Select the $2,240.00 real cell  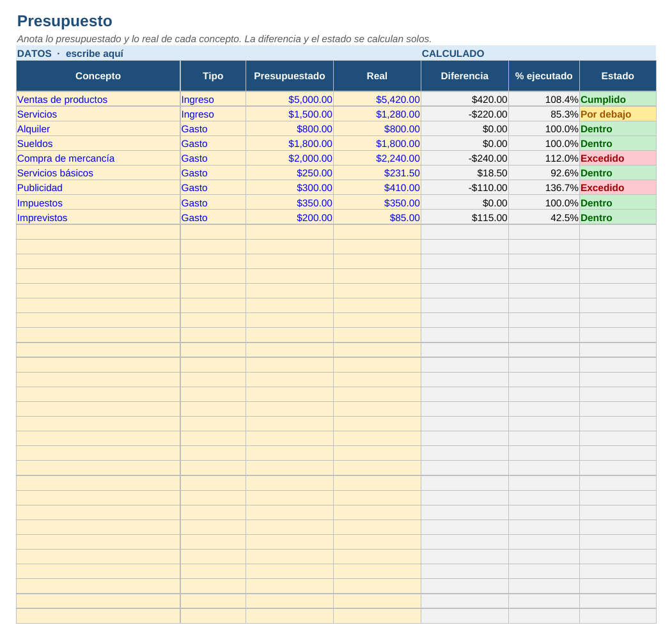pyautogui.click(x=377, y=158)
